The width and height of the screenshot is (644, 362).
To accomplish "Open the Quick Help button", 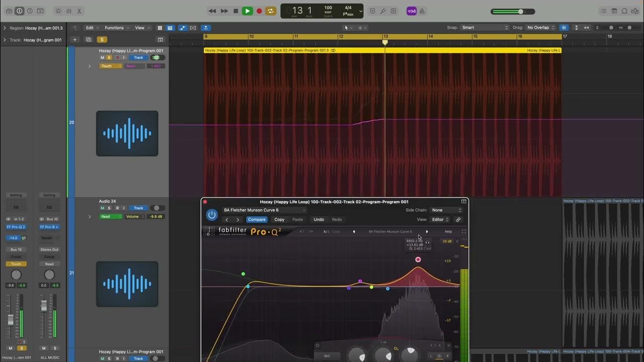I will click(x=30, y=11).
